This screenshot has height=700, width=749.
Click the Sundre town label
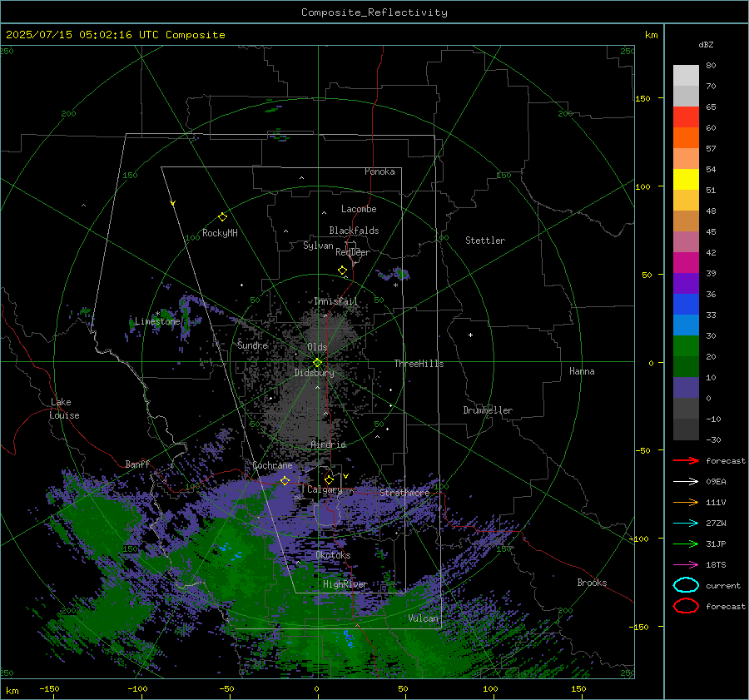point(252,345)
